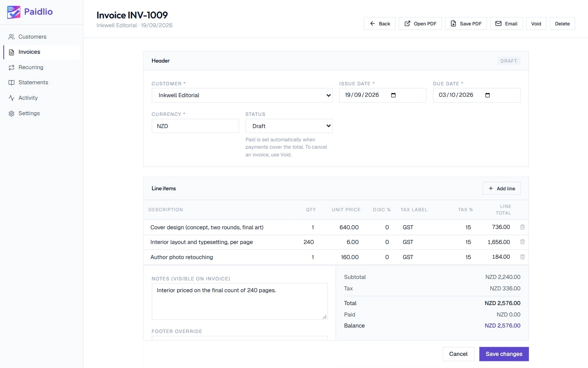The width and height of the screenshot is (588, 368).
Task: Open the invoice PDF
Action: [x=420, y=24]
